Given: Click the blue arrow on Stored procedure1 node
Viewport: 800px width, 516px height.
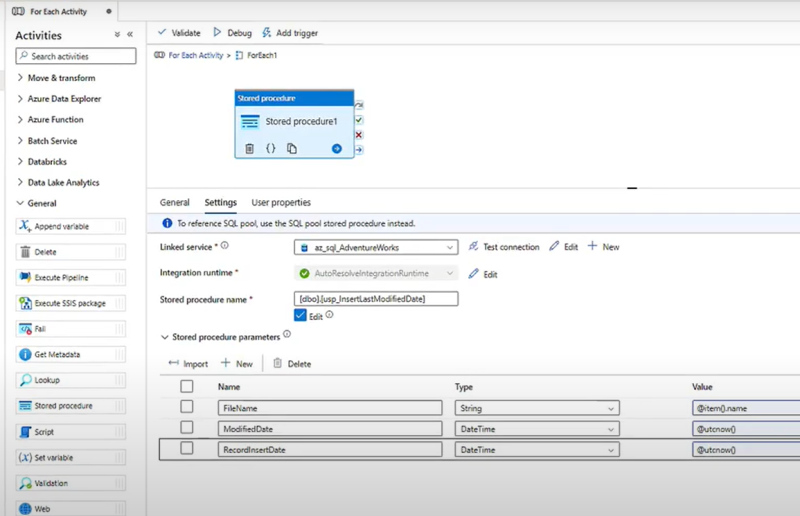Looking at the screenshot, I should [x=337, y=149].
